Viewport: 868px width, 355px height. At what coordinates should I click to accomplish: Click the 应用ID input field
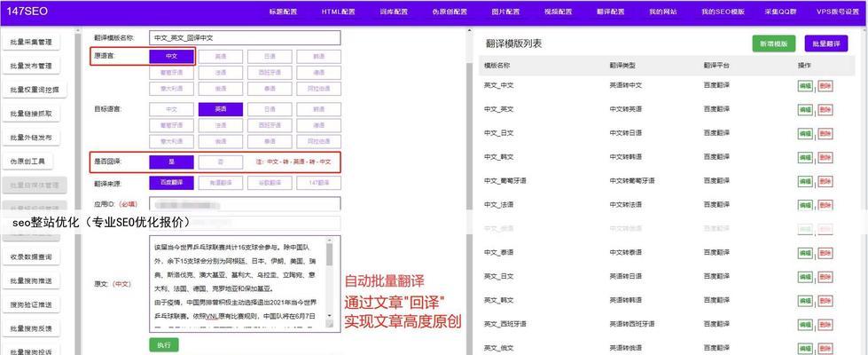click(245, 204)
